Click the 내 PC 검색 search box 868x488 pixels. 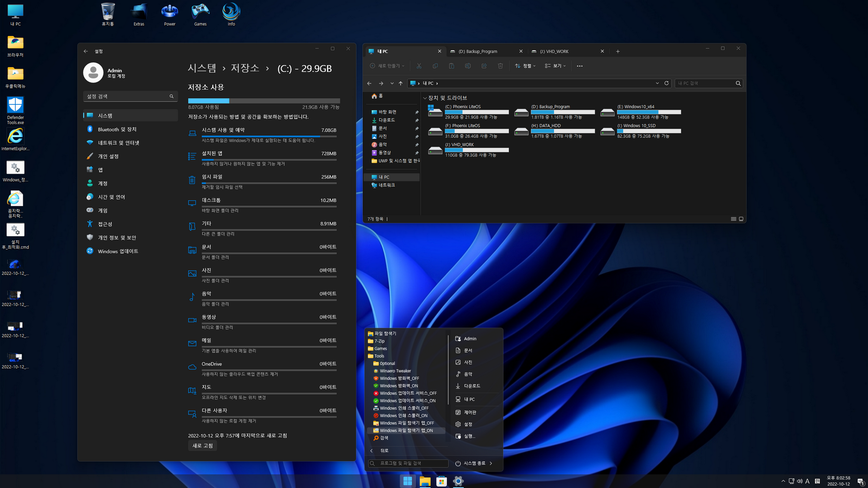pos(708,83)
